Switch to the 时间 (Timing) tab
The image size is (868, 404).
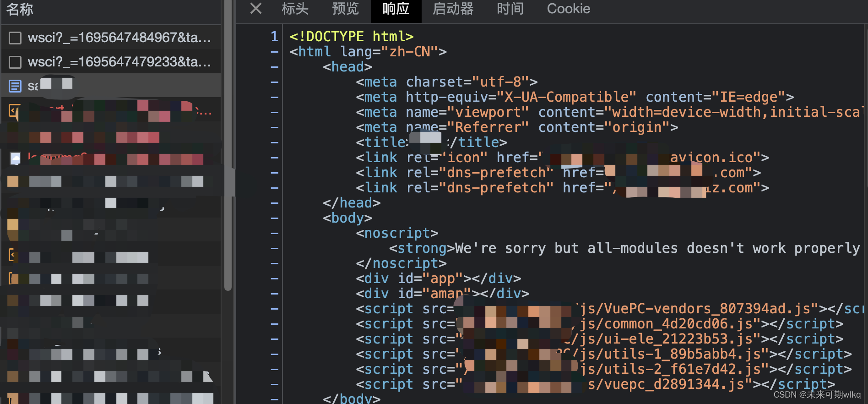click(x=510, y=9)
